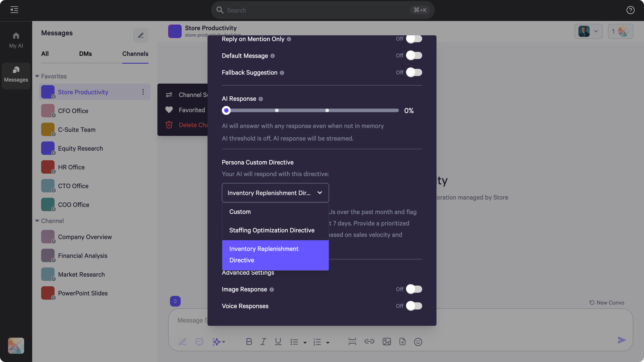Open the Persona Custom Directive dropdown
Screen dimensions: 644x362
click(x=275, y=193)
